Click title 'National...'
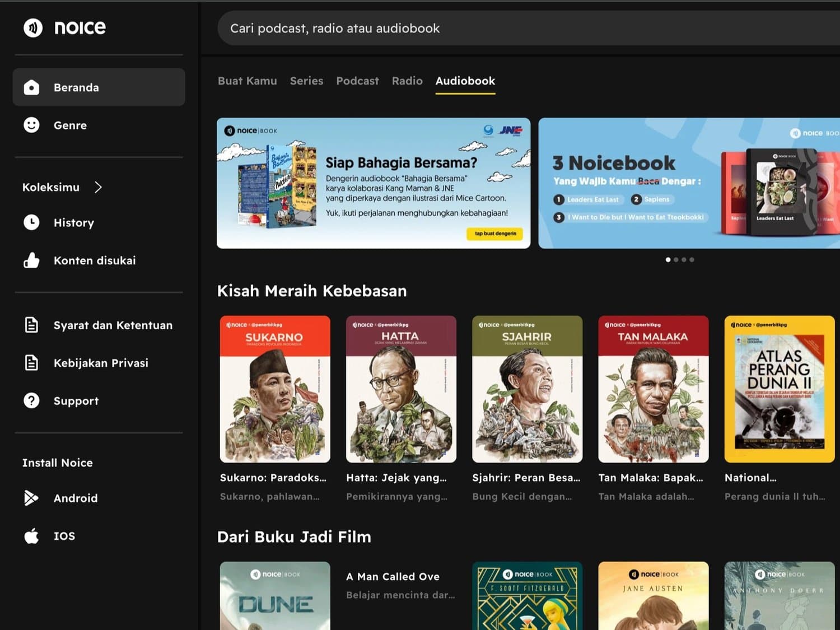This screenshot has width=840, height=630. [x=750, y=478]
